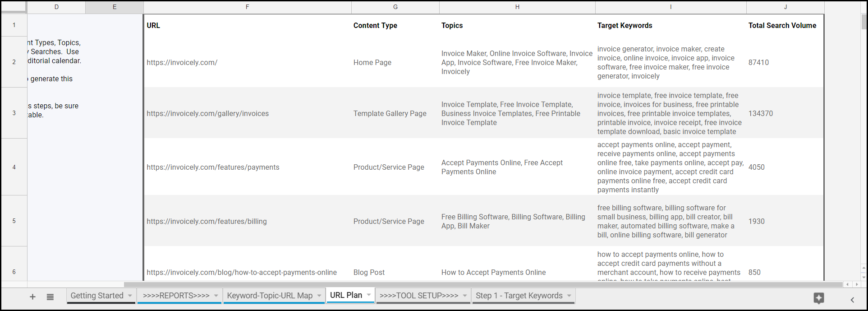
Task: Select column E header
Action: coord(115,7)
